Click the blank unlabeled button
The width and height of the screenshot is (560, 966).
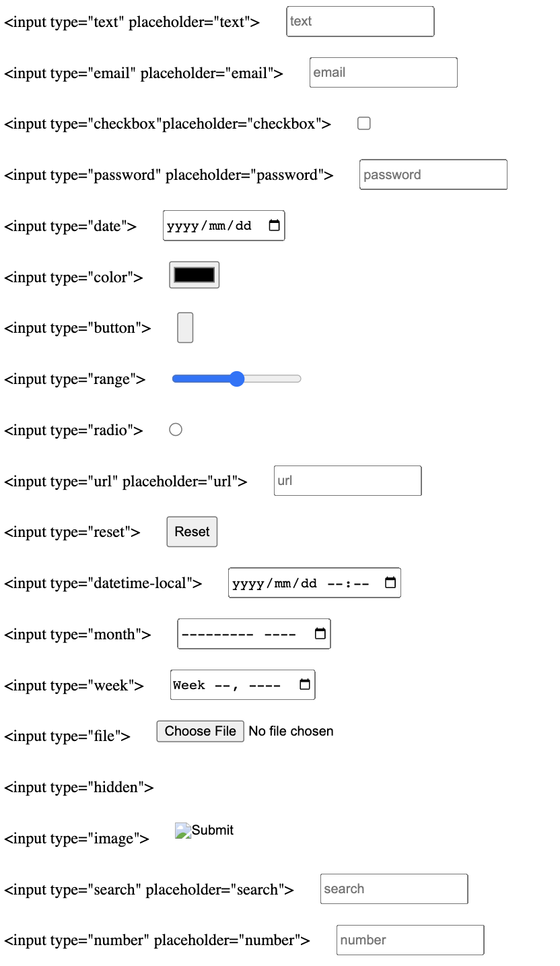[x=185, y=327]
